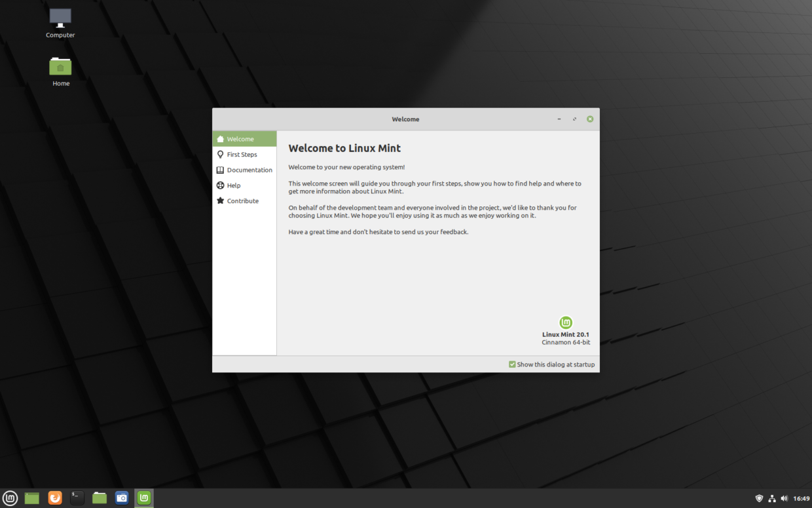The width and height of the screenshot is (812, 508).
Task: Close the Welcome window
Action: pyautogui.click(x=590, y=119)
